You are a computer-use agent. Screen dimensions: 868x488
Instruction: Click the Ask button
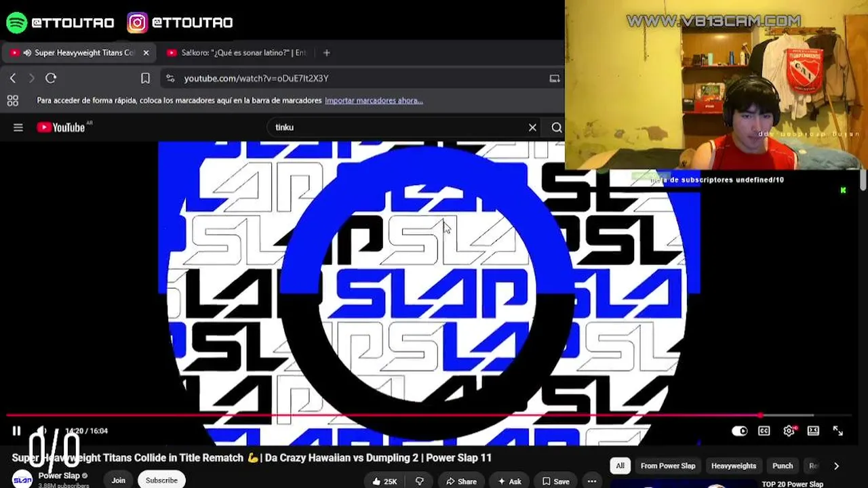[x=509, y=481]
